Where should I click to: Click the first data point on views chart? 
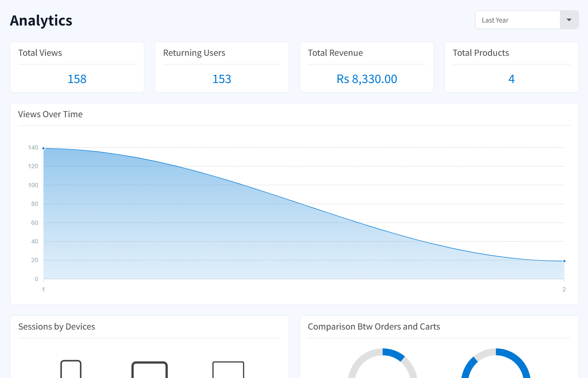pyautogui.click(x=43, y=148)
